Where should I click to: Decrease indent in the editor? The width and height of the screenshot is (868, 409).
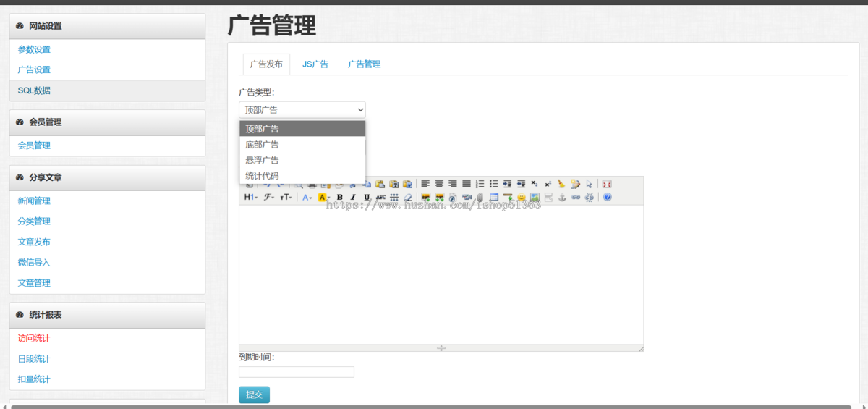(522, 184)
